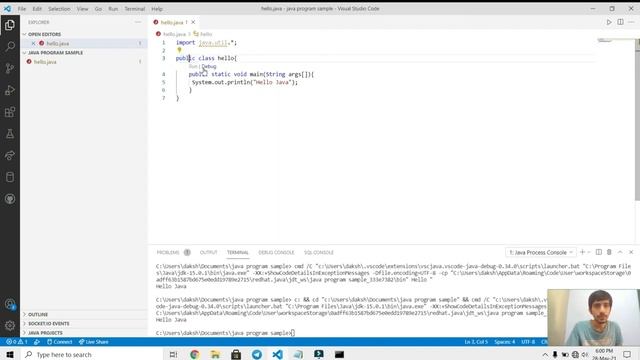Open the GitHub view in activity bar
Viewport: 640px width, 360px height.
click(x=10, y=199)
